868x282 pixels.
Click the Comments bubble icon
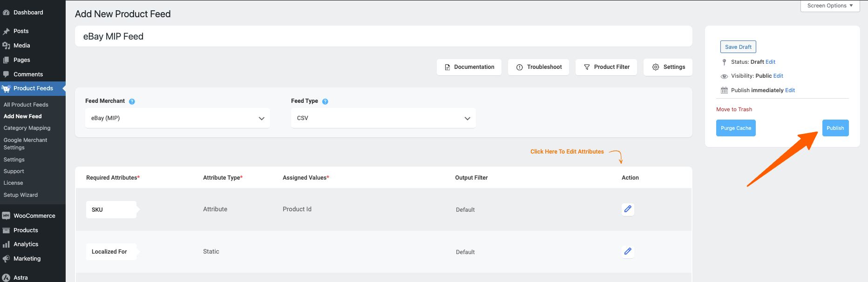click(x=6, y=74)
